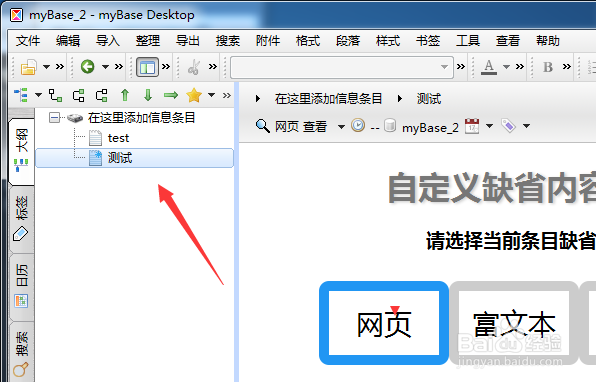Click the green move up arrow
Image resolution: width=596 pixels, height=382 pixels.
pos(125,95)
